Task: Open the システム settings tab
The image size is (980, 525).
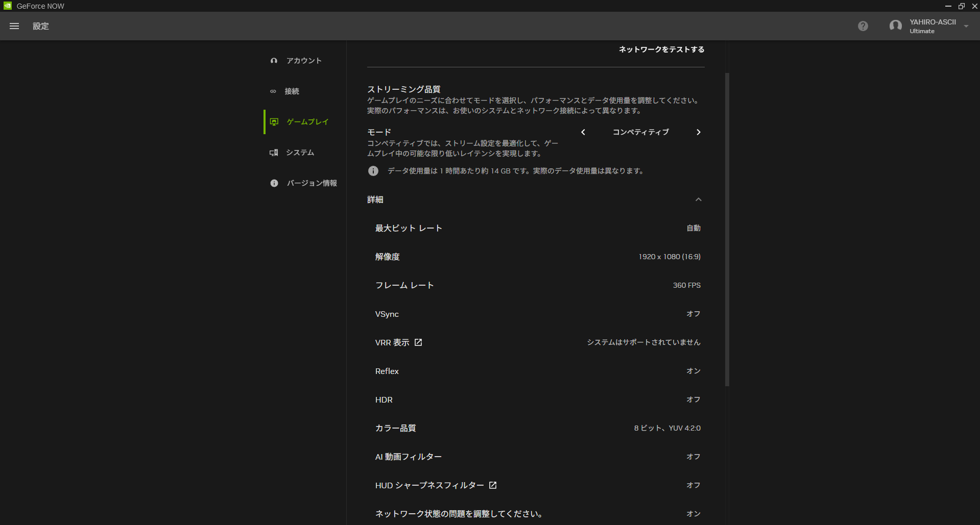Action: click(x=305, y=153)
